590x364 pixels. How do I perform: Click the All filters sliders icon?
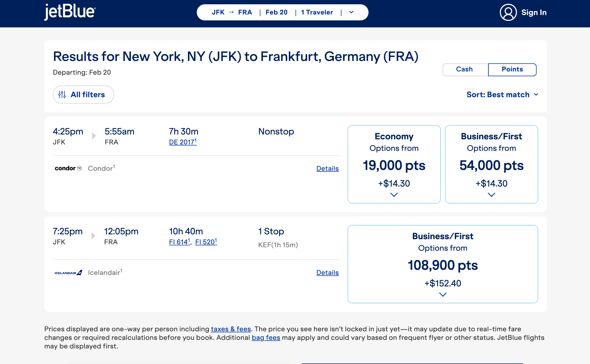click(x=62, y=94)
